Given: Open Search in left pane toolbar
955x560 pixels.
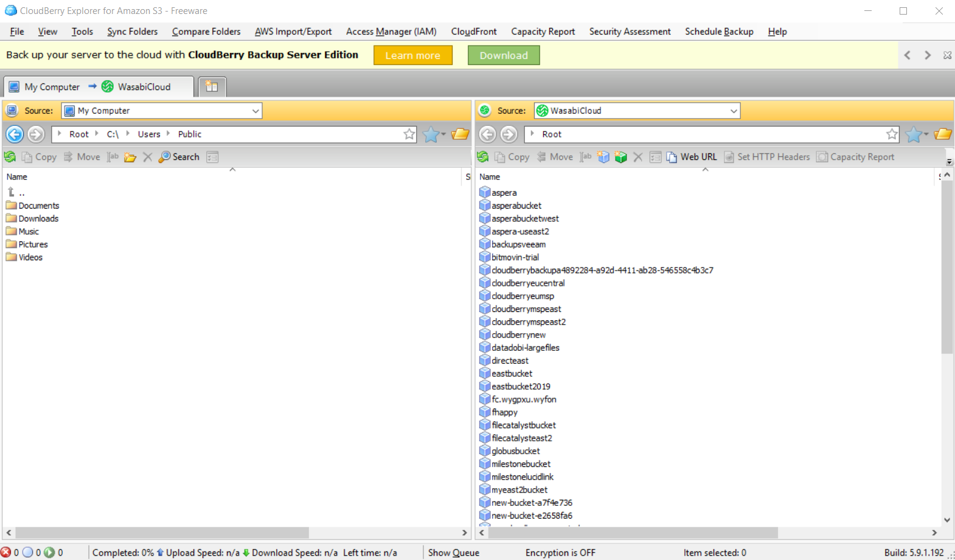Looking at the screenshot, I should (179, 157).
